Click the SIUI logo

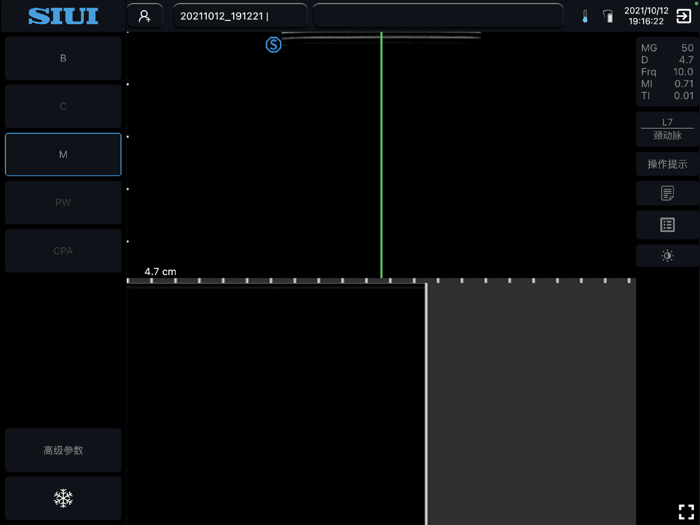click(x=63, y=17)
